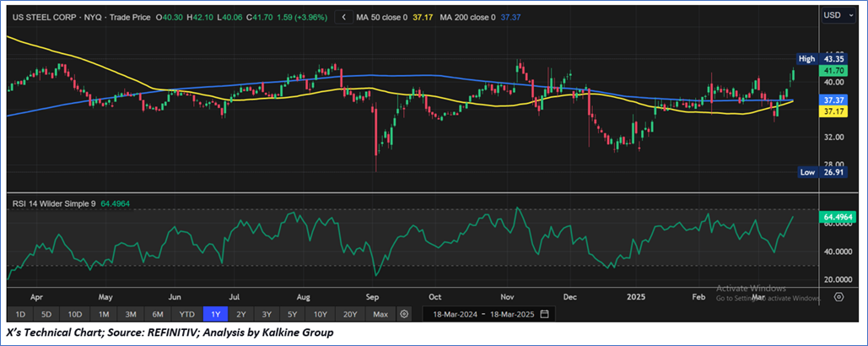Select the 5D time range
Viewport: 868px width, 346px height.
pyautogui.click(x=49, y=314)
